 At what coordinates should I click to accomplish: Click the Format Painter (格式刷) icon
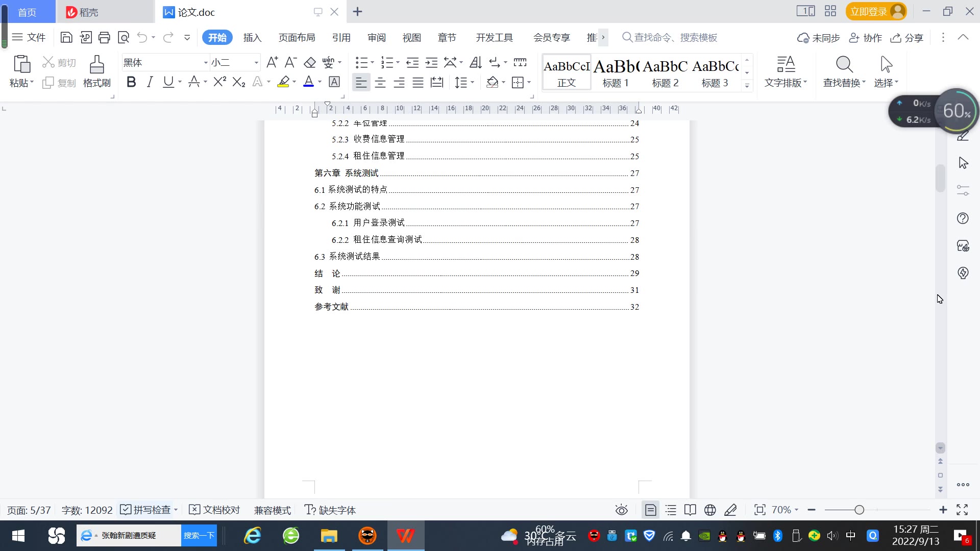coord(96,71)
